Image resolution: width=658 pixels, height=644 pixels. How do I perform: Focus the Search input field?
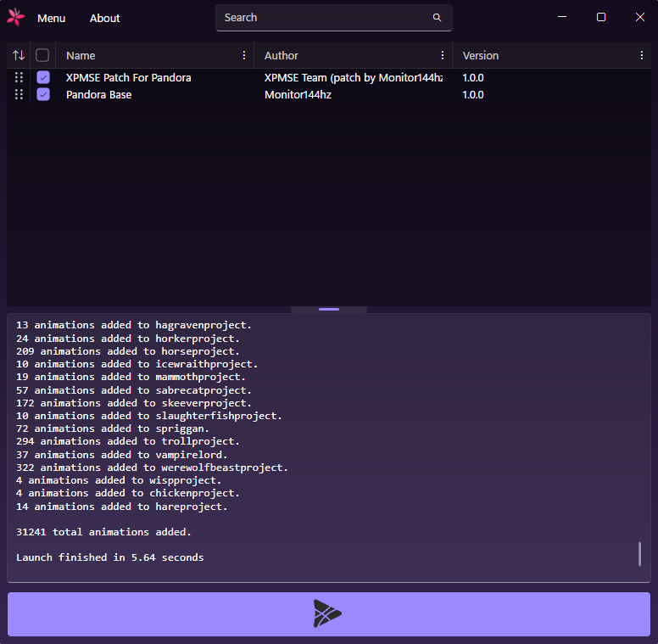333,18
